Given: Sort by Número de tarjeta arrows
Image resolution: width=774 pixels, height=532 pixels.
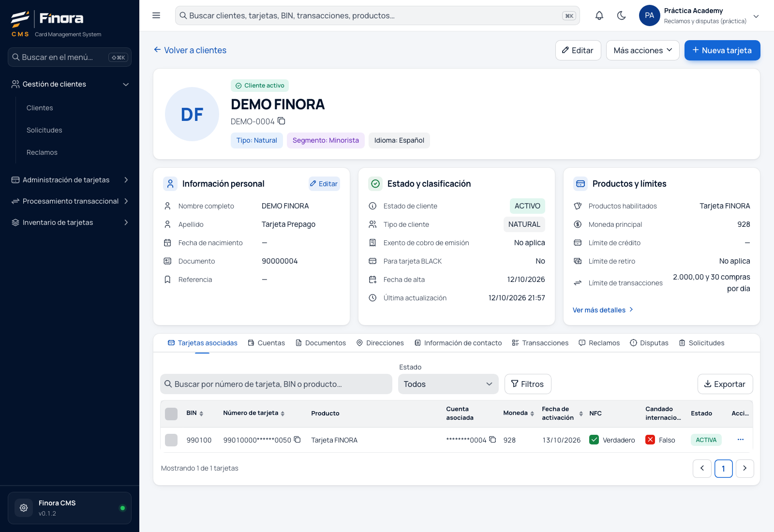Looking at the screenshot, I should [x=283, y=414].
